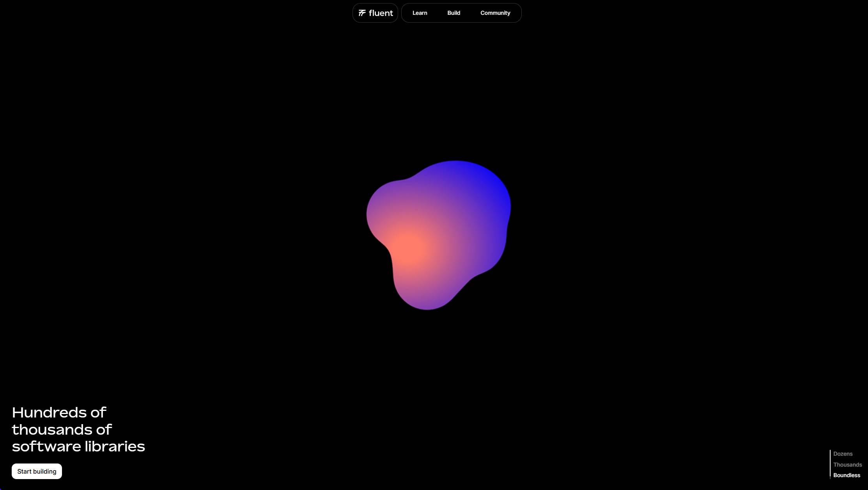Click the fluent wordmark text

click(381, 13)
